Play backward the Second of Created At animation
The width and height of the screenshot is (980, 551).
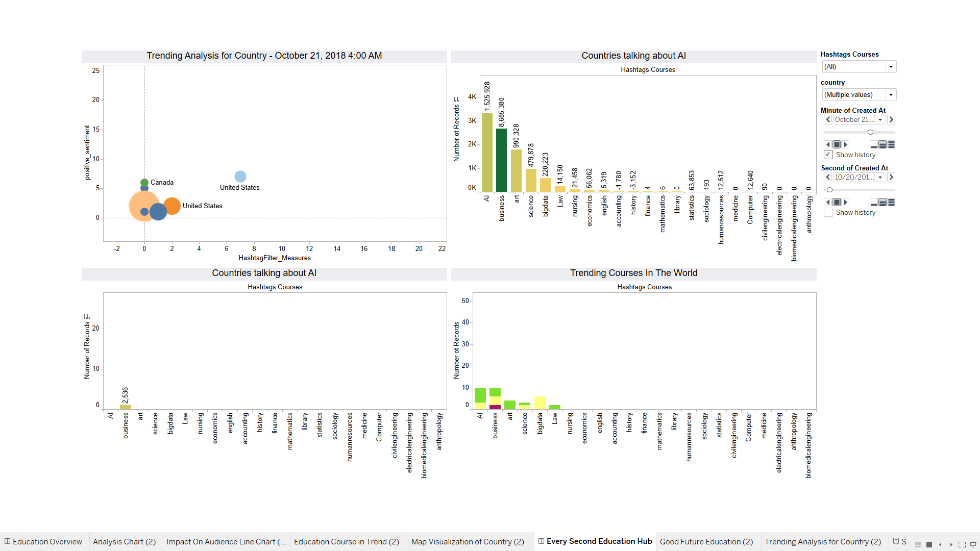(827, 203)
